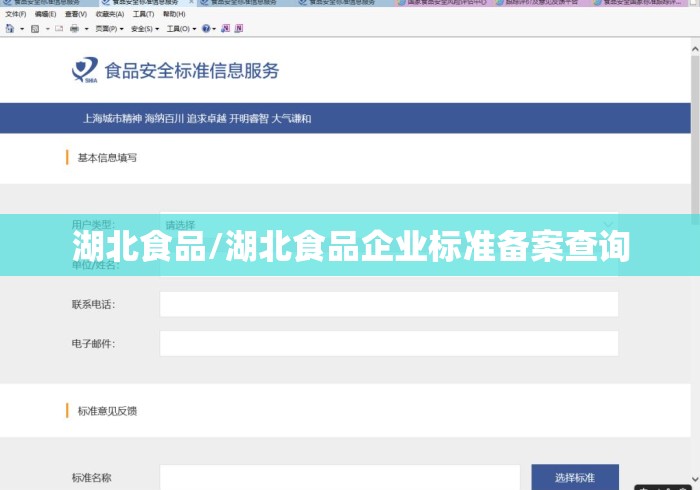Screen dimensions: 700x490
Task: Click the vertical scrollbar thumb
Action: tap(695, 139)
